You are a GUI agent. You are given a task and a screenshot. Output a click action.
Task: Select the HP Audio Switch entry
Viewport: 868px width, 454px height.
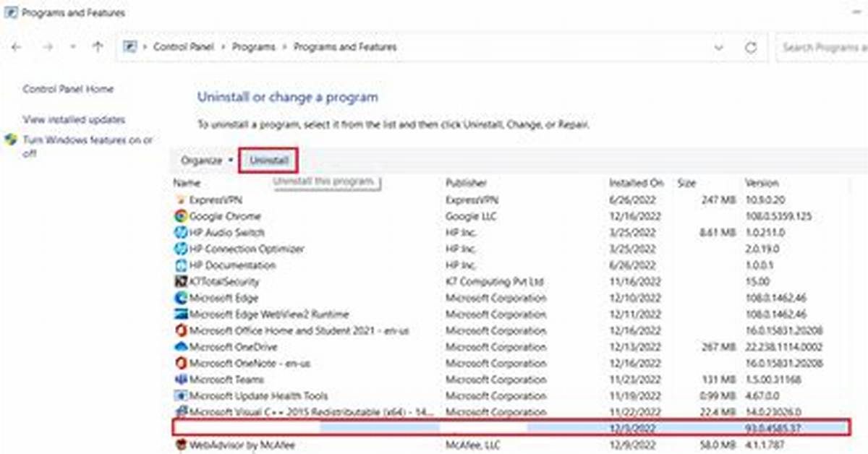click(x=227, y=233)
